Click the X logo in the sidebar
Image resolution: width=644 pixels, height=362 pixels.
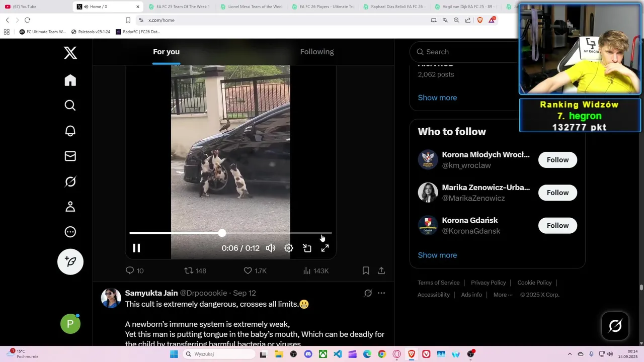(x=70, y=52)
